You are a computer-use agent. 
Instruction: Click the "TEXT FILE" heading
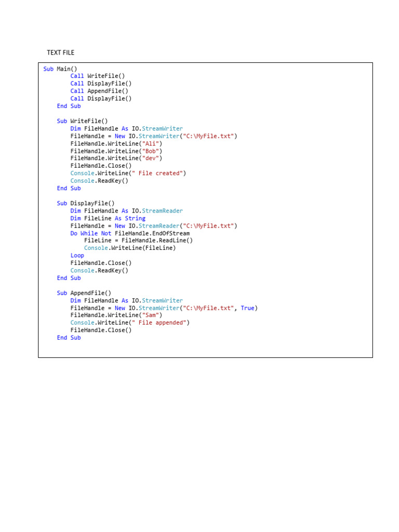tap(60, 52)
